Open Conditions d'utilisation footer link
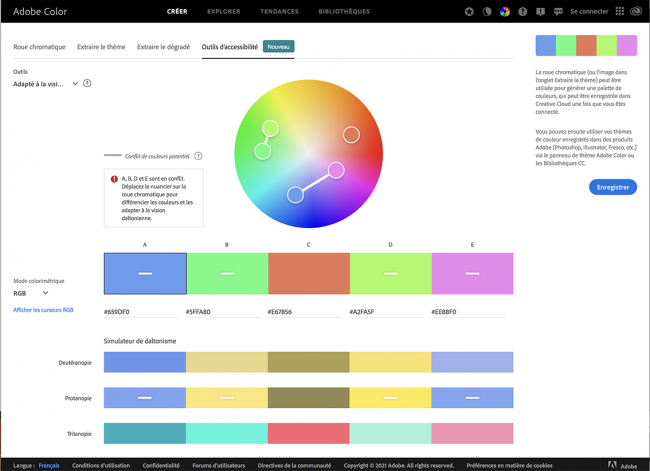This screenshot has height=471, width=650. pos(101,466)
